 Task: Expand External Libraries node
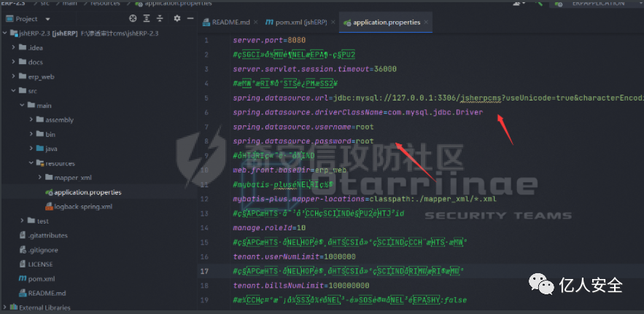pyautogui.click(x=5, y=307)
